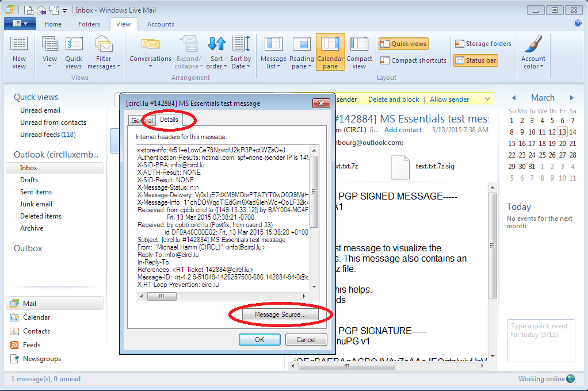Expand the Message list dropdown
The height and width of the screenshot is (391, 588).
pos(273,63)
